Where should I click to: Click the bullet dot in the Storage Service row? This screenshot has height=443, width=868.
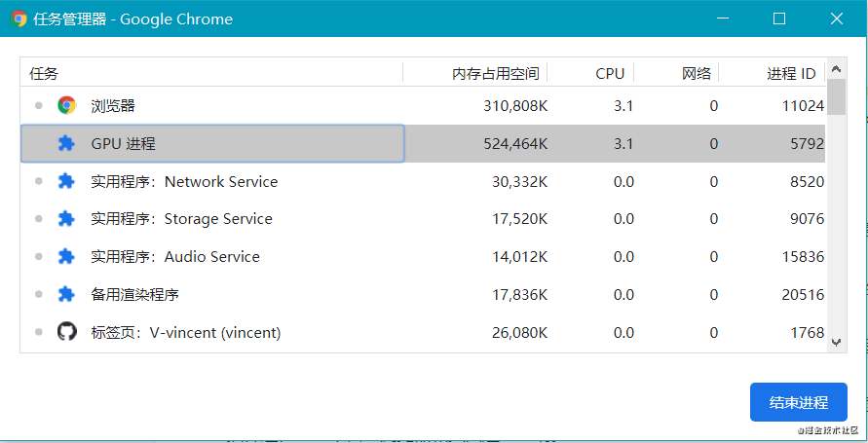pyautogui.click(x=38, y=218)
